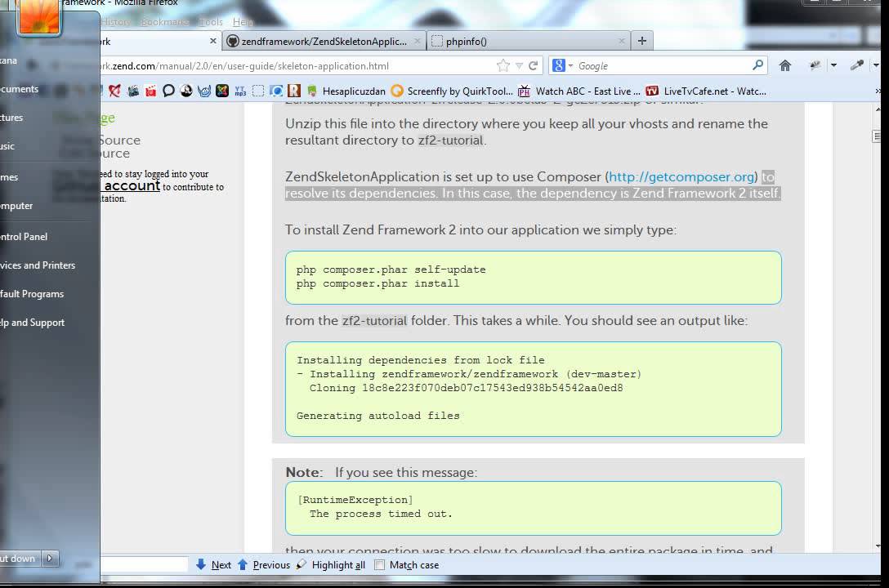Click 'php composer.phar install' code line
Screen dimensions: 889x588
[x=377, y=283]
